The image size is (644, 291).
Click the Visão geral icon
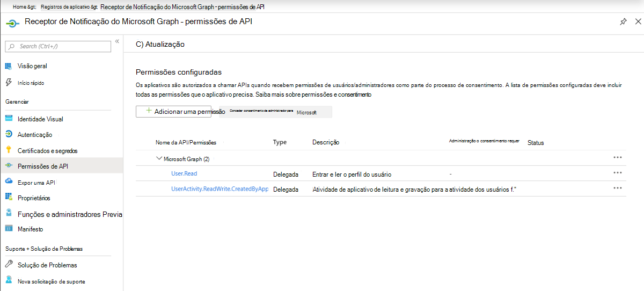9,66
